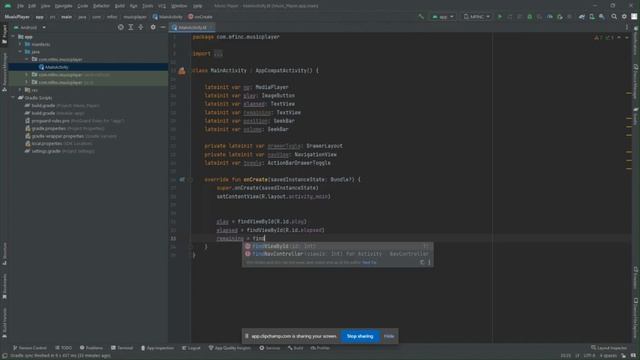Open the Problems tool window
640x360 pixels.
pyautogui.click(x=91, y=348)
